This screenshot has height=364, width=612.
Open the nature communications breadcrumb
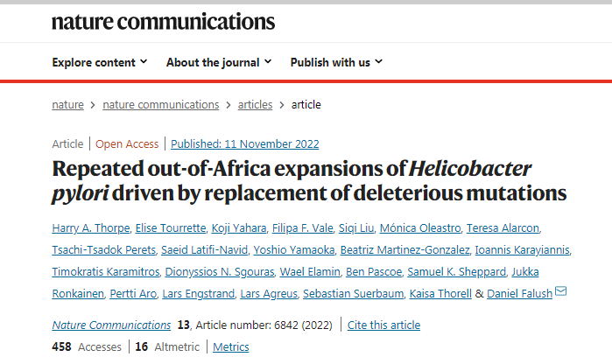click(x=161, y=105)
